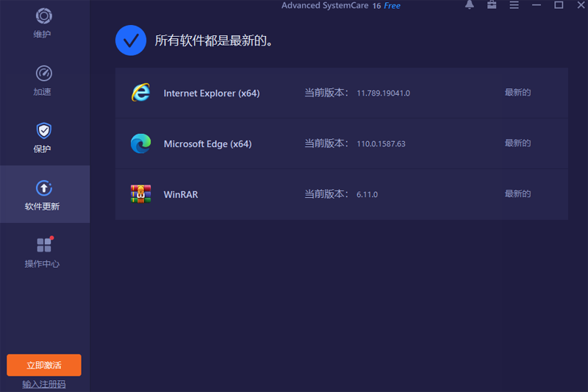
Task: Click the 维护 maintenance sidebar icon
Action: (44, 18)
